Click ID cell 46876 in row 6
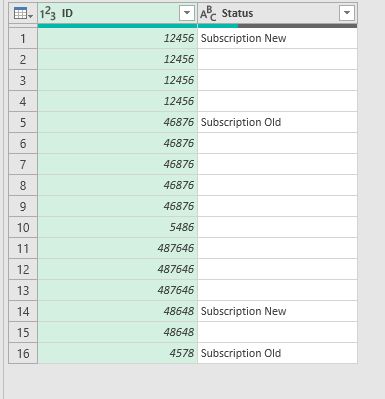 118,143
